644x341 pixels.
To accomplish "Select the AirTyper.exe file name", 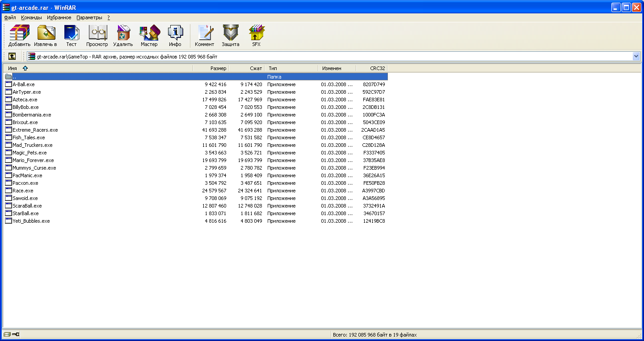I will coord(27,92).
